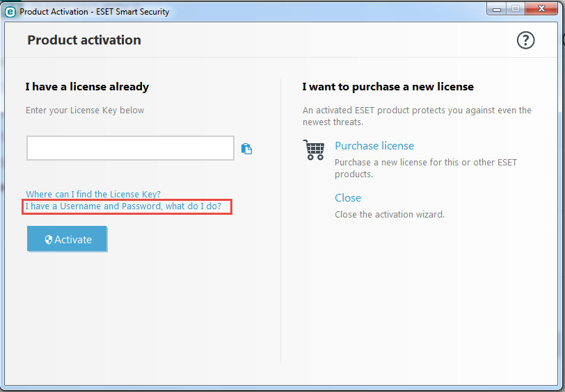This screenshot has height=392, width=565.
Task: Open the Purchase license link
Action: coord(374,146)
